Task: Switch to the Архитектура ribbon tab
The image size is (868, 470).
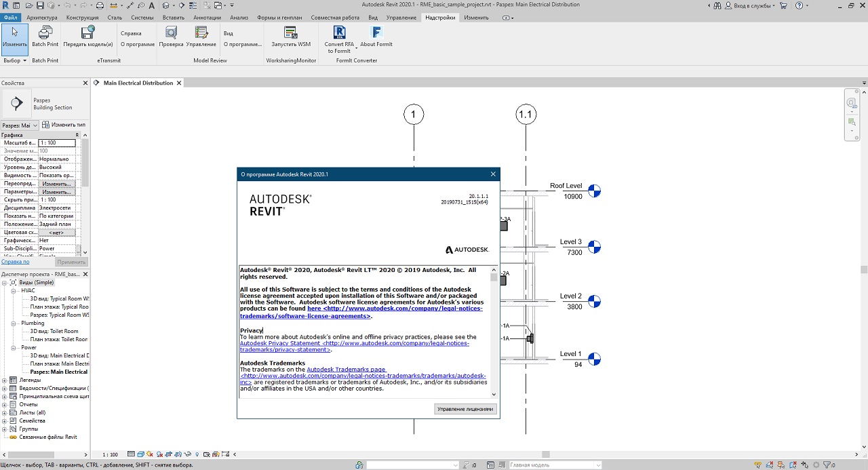Action: tap(42, 18)
